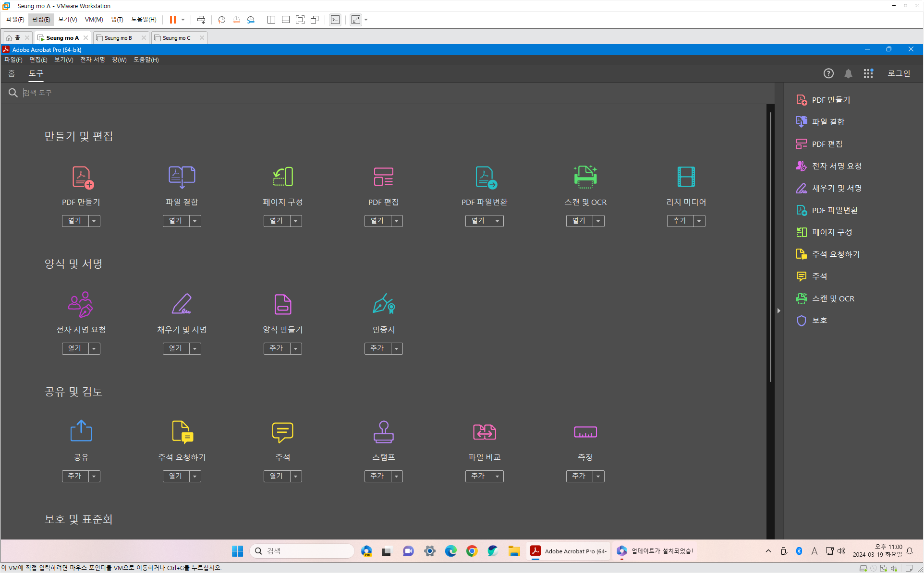Click the VMware full screen toolbar icon
The height and width of the screenshot is (573, 924).
[x=300, y=20]
